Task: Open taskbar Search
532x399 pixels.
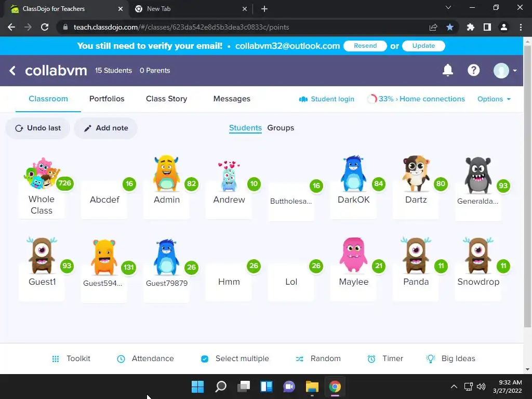Action: point(220,387)
